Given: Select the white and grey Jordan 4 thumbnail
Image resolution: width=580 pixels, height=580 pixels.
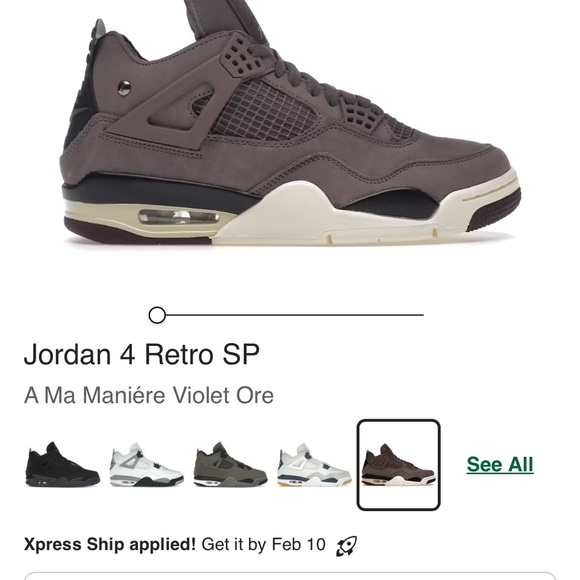Looking at the screenshot, I should (146, 464).
